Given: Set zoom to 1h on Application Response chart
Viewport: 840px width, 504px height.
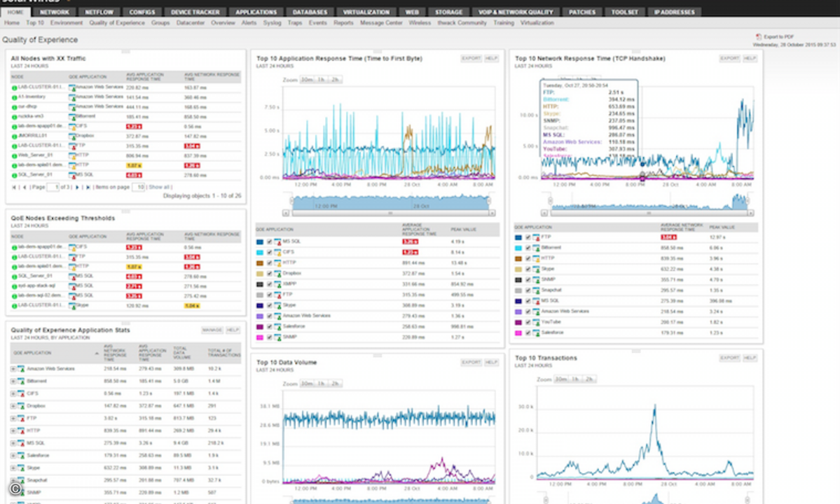Looking at the screenshot, I should pyautogui.click(x=321, y=80).
